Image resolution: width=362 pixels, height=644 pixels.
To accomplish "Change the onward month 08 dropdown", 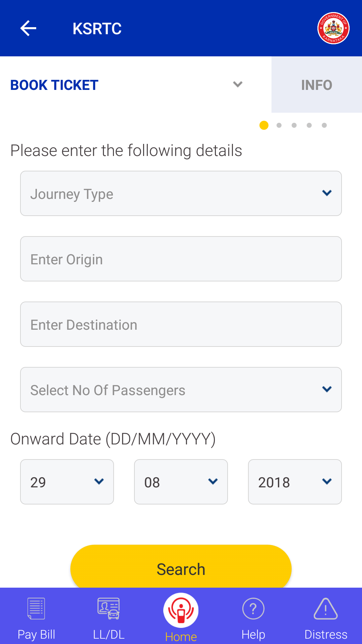I will [x=181, y=482].
